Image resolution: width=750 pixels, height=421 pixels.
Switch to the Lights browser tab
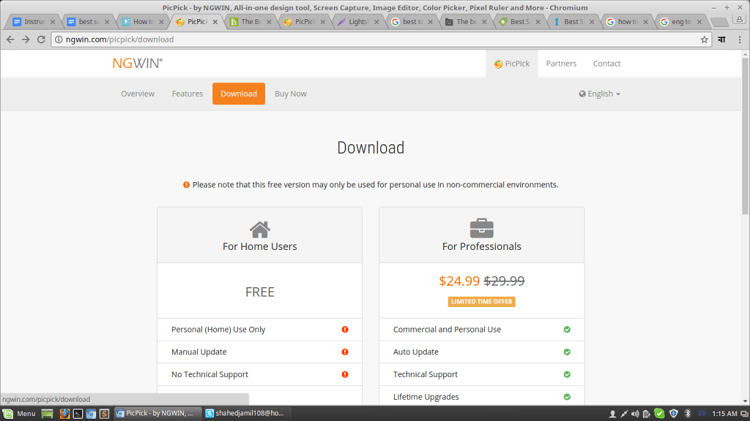(358, 22)
